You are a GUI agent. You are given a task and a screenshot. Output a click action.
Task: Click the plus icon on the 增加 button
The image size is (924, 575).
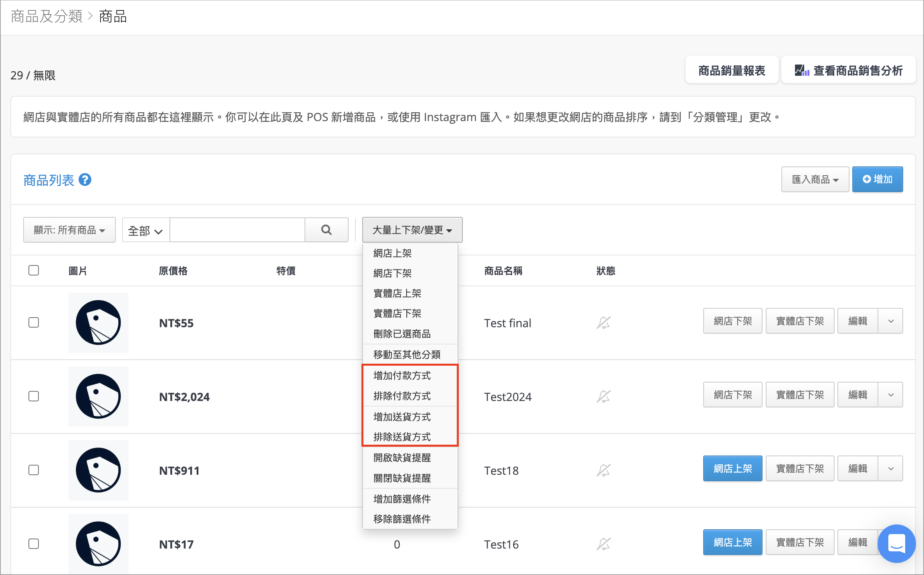[867, 179]
